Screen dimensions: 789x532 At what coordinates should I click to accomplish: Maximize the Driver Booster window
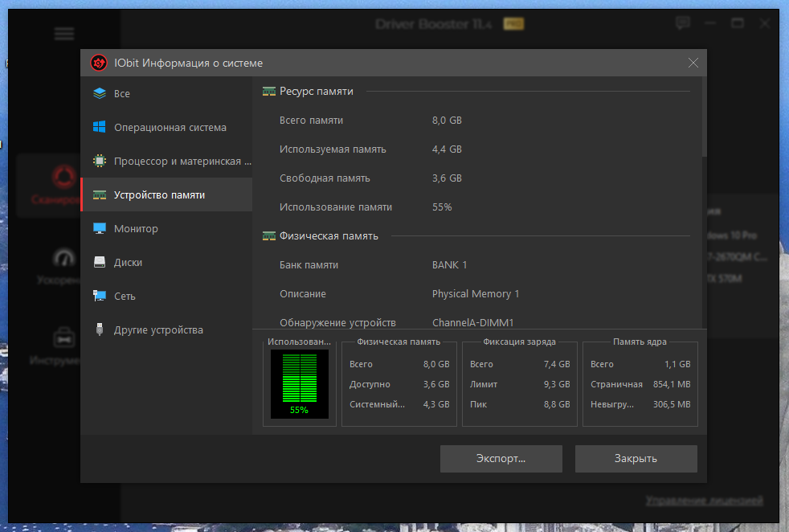click(x=738, y=23)
